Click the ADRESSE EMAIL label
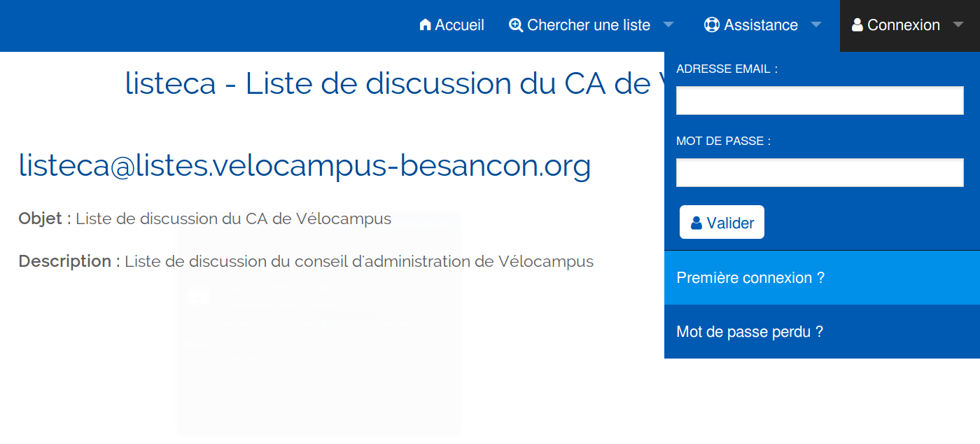The width and height of the screenshot is (980, 444). [x=727, y=69]
